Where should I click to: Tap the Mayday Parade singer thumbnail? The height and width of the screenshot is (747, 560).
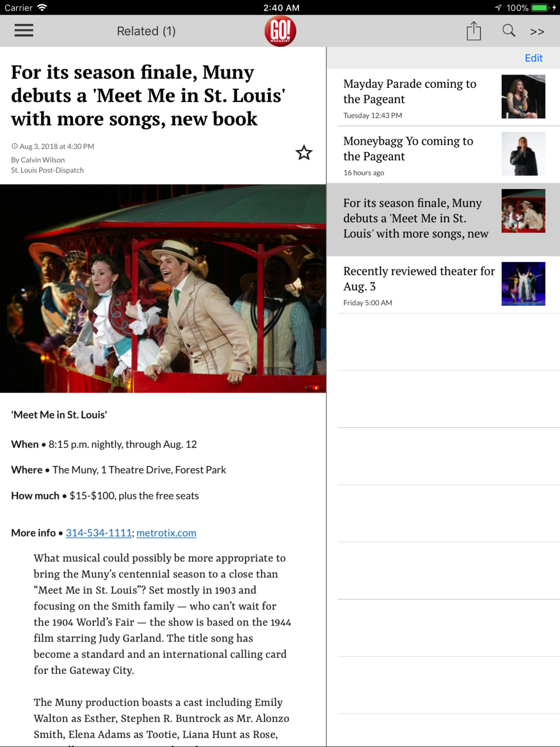click(x=523, y=96)
